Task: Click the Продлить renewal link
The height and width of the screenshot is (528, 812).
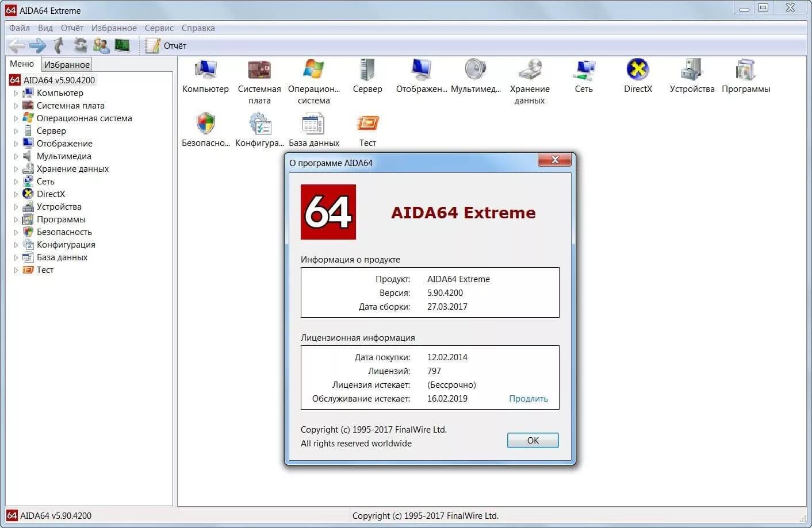Action: pos(528,399)
